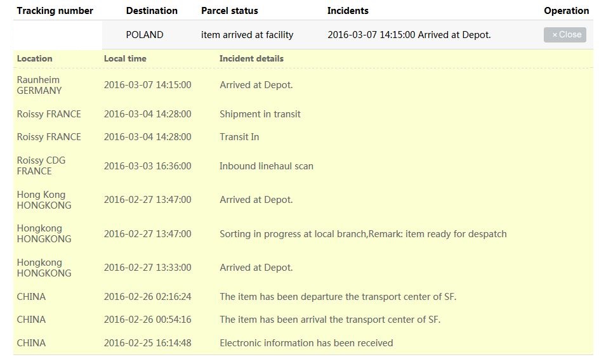Select the 2016-02-26 02:16:24 timestamp
Screen dimensions: 606x364
coord(147,297)
